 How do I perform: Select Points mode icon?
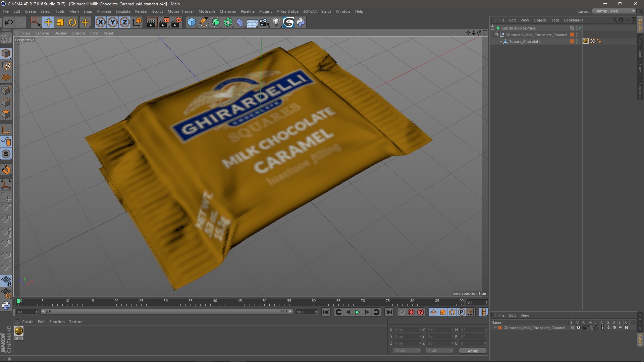pyautogui.click(x=6, y=90)
